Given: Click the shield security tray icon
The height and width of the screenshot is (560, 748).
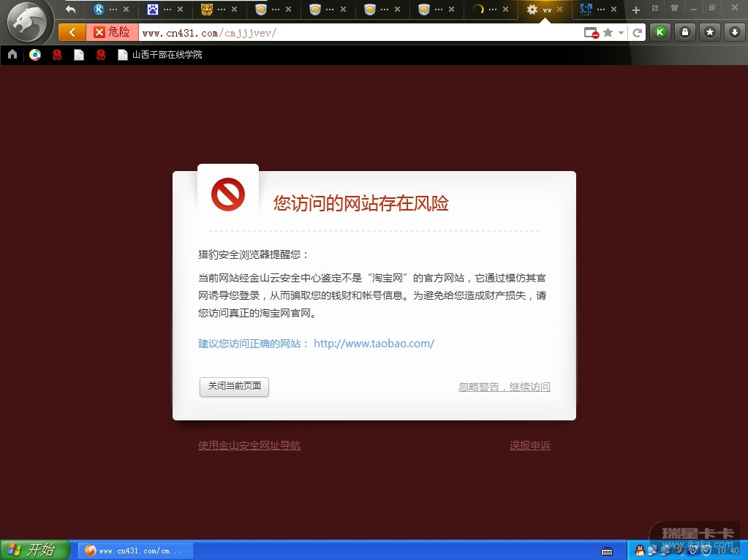Looking at the screenshot, I should [x=707, y=550].
